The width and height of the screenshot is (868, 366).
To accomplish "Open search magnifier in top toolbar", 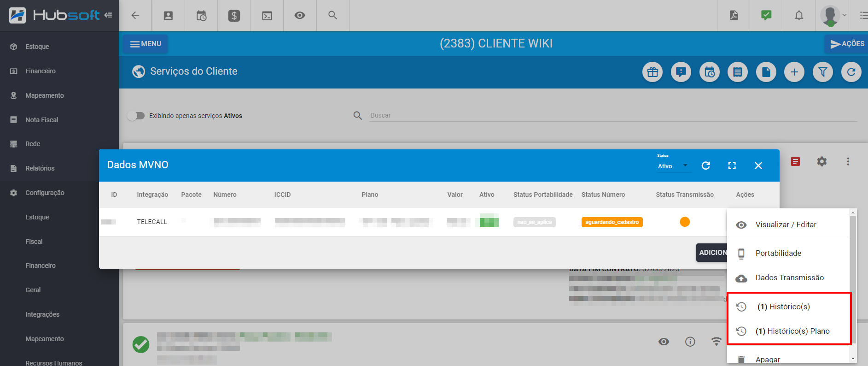I will click(x=333, y=15).
